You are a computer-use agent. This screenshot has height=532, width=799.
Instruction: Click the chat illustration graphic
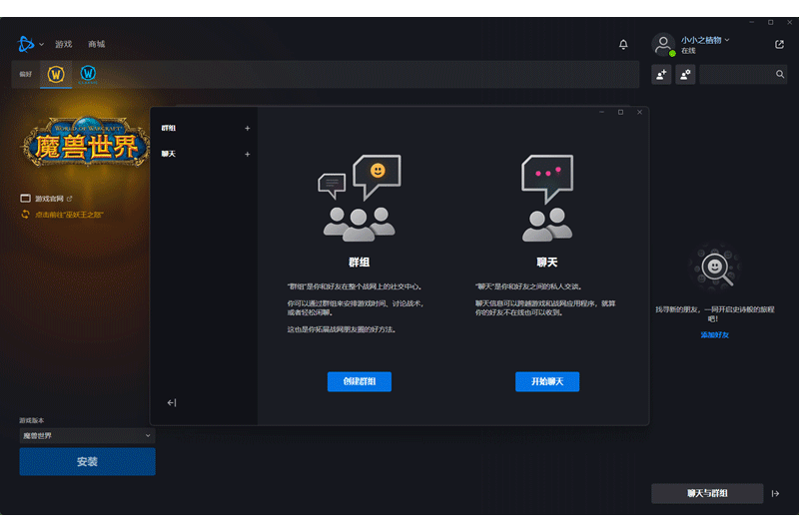click(547, 198)
